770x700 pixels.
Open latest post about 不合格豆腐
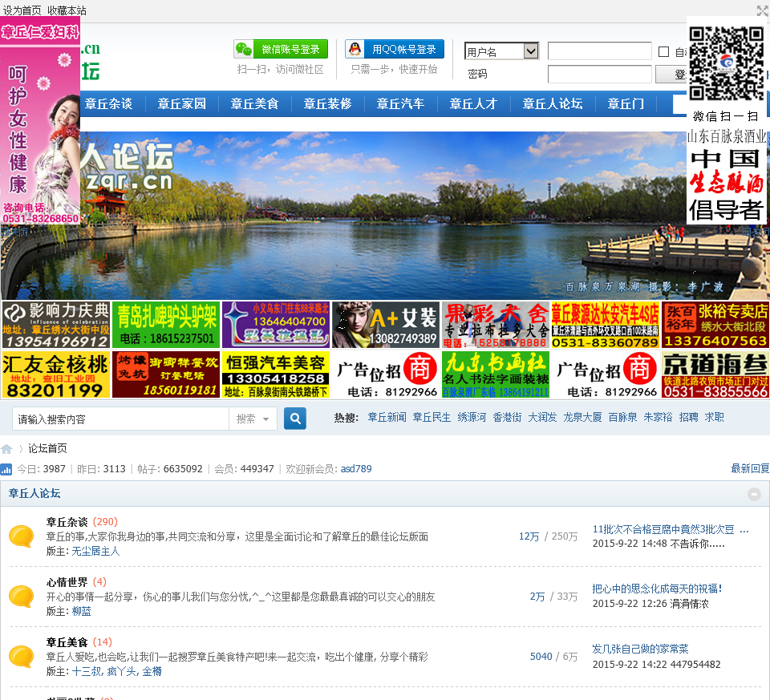(x=671, y=530)
